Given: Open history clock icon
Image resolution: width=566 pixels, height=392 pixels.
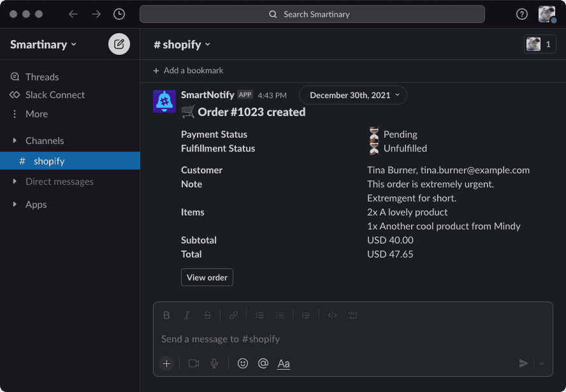Looking at the screenshot, I should point(119,14).
